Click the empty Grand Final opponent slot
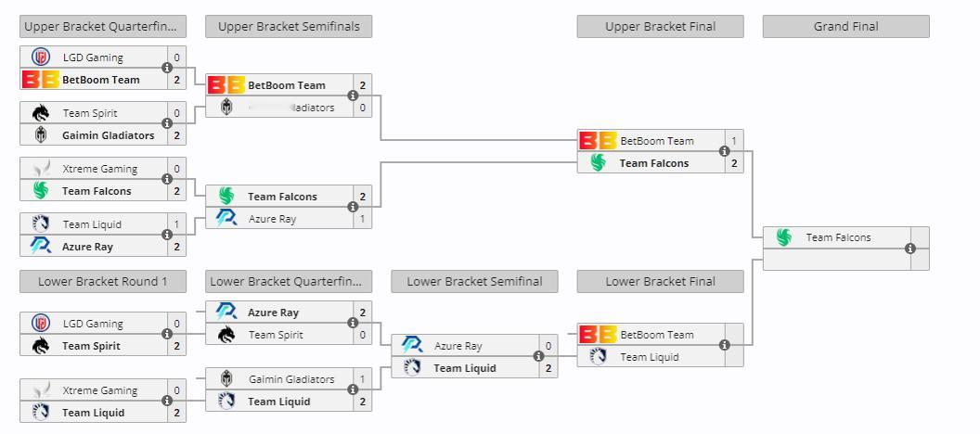The height and width of the screenshot is (434, 980). tap(836, 259)
